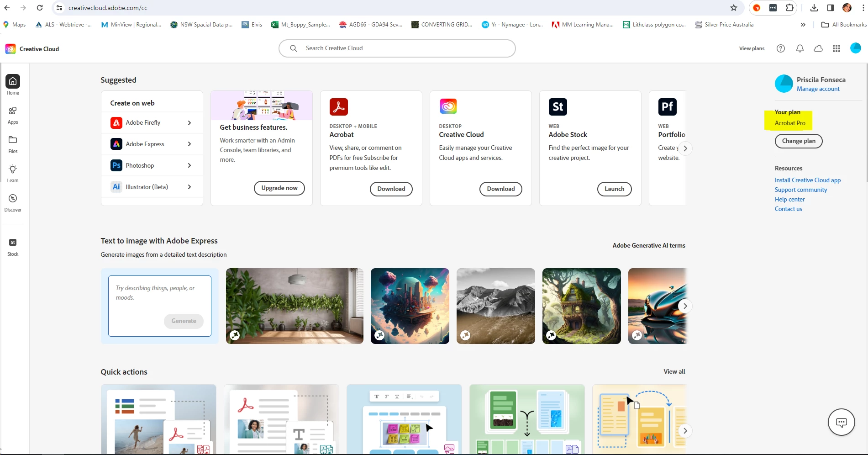This screenshot has height=455, width=868.
Task: Expand the Adobe Firefly row
Action: pyautogui.click(x=152, y=123)
